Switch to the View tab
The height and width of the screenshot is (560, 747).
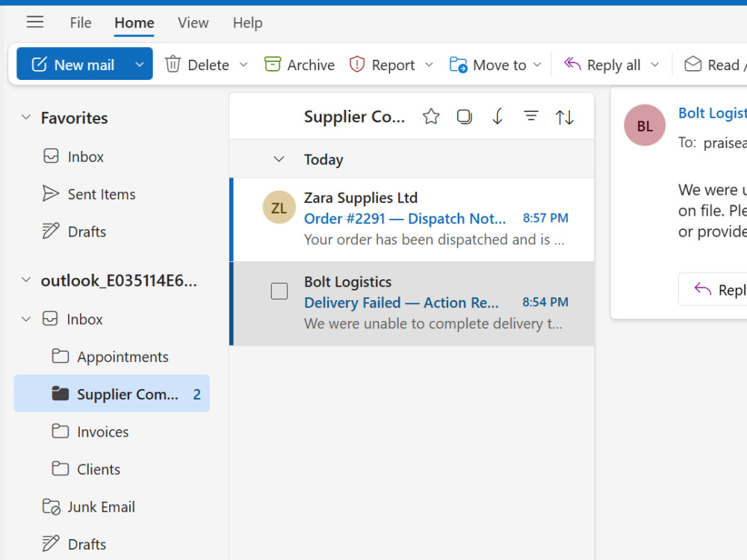pyautogui.click(x=193, y=23)
